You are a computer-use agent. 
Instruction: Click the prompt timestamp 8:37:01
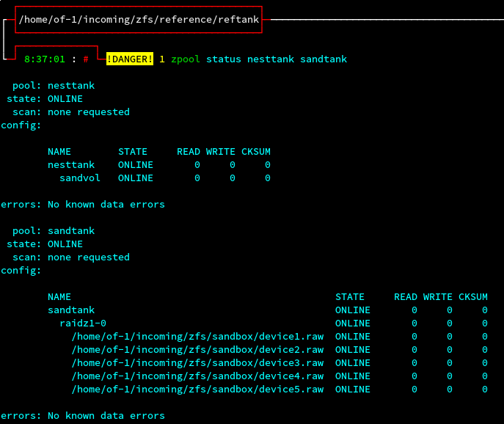click(x=45, y=59)
